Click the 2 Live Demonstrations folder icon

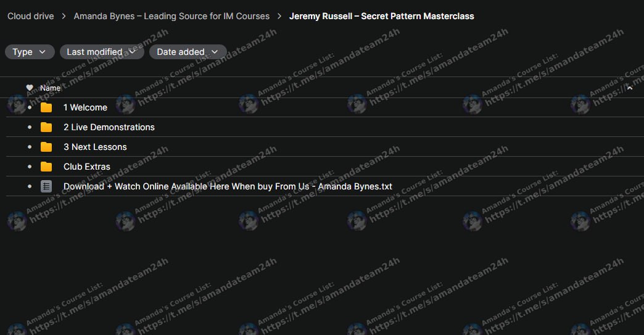coord(46,127)
